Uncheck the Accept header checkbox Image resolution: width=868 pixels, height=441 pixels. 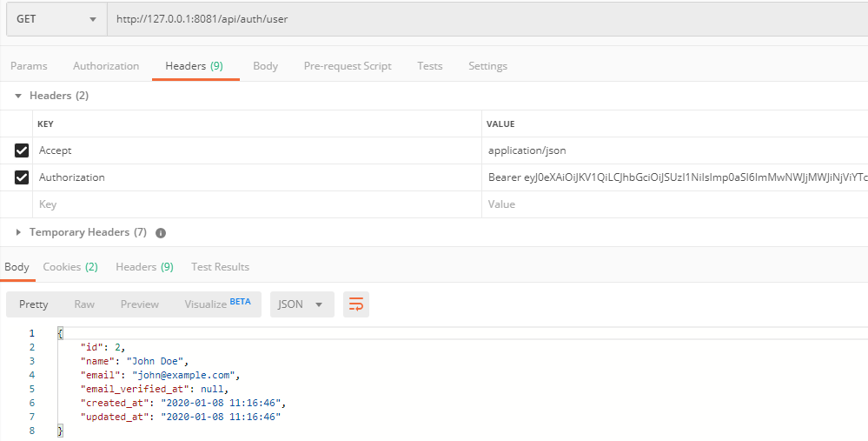pyautogui.click(x=22, y=150)
